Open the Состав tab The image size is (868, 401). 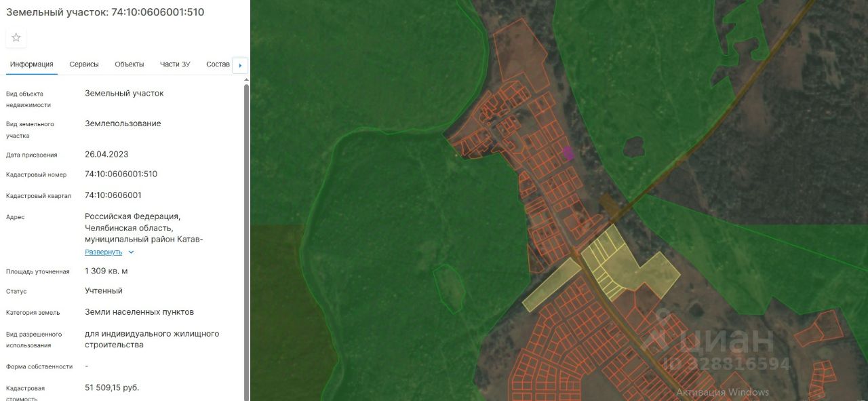[x=218, y=64]
